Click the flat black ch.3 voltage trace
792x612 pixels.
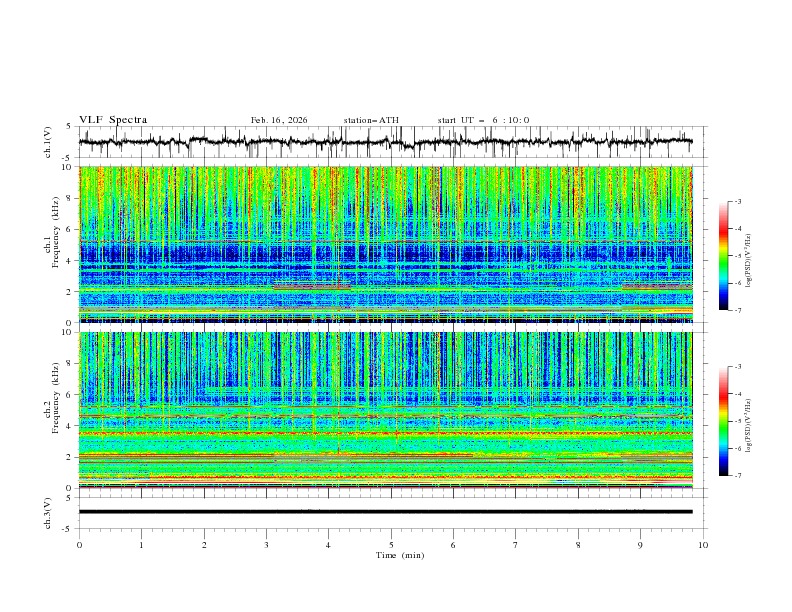[385, 512]
